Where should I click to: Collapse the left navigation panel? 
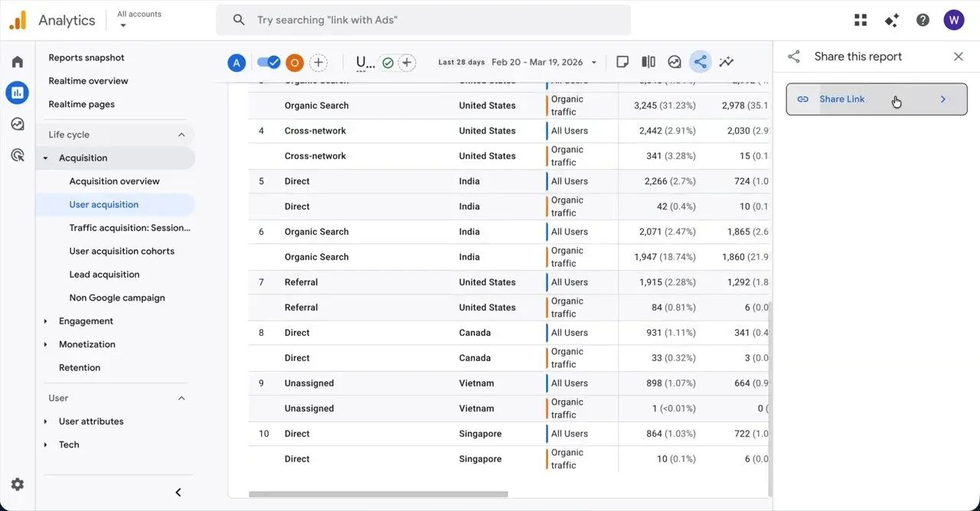(178, 493)
